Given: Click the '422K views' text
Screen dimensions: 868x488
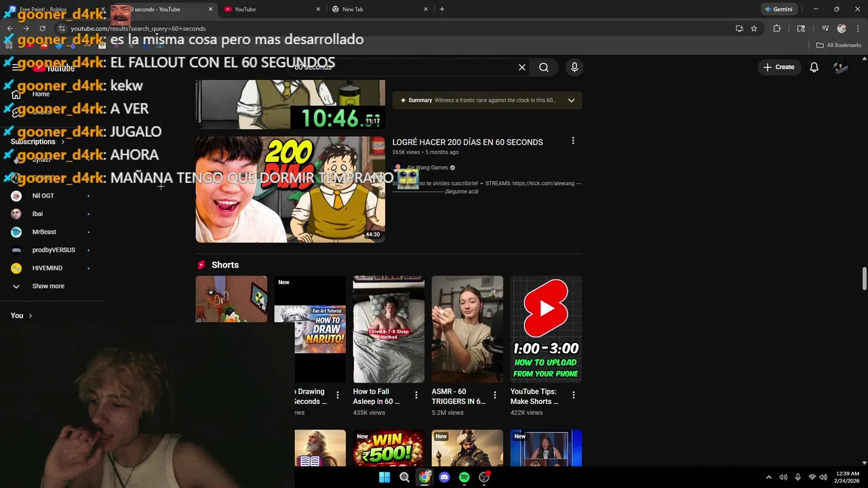Looking at the screenshot, I should (526, 412).
